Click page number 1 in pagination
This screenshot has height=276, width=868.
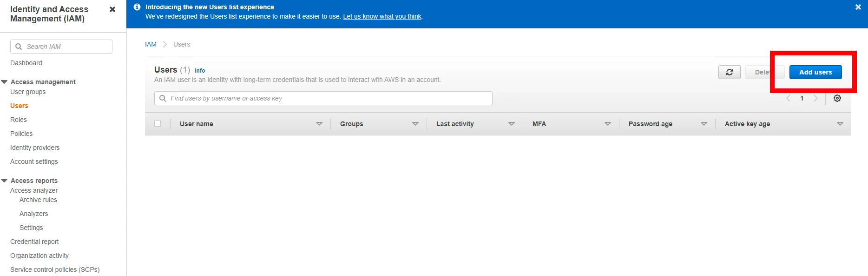click(x=802, y=98)
